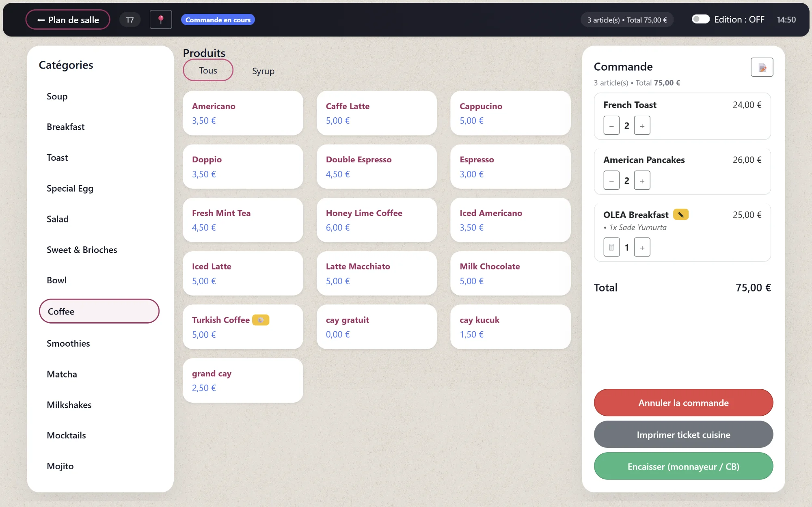Viewport: 812px width, 507px height.
Task: Click Imprimer ticket cuisine button
Action: 683,434
